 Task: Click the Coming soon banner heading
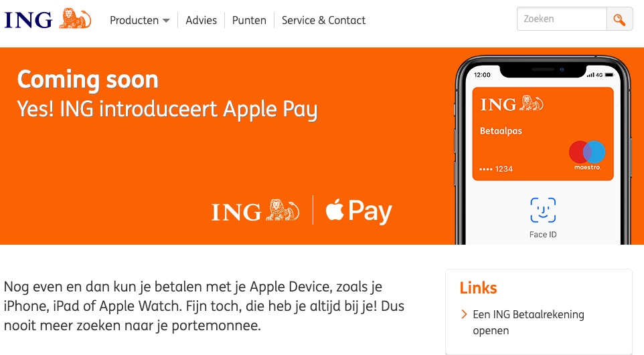point(88,79)
